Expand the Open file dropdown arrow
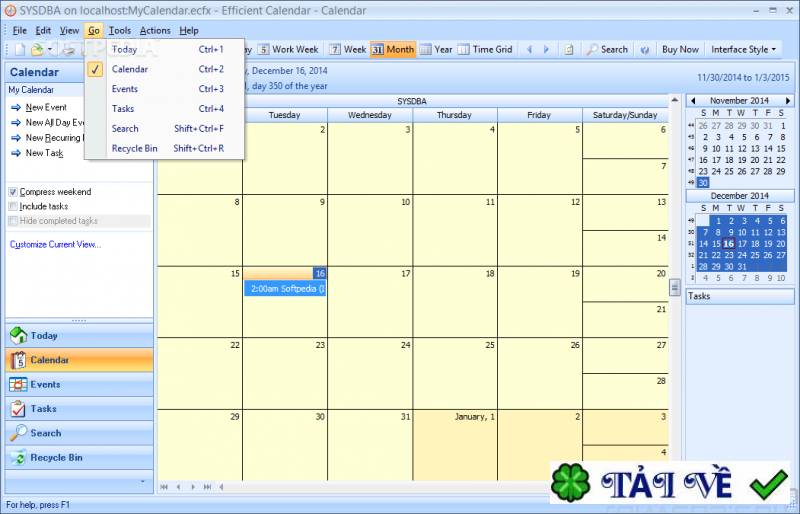800x514 pixels. (50, 50)
